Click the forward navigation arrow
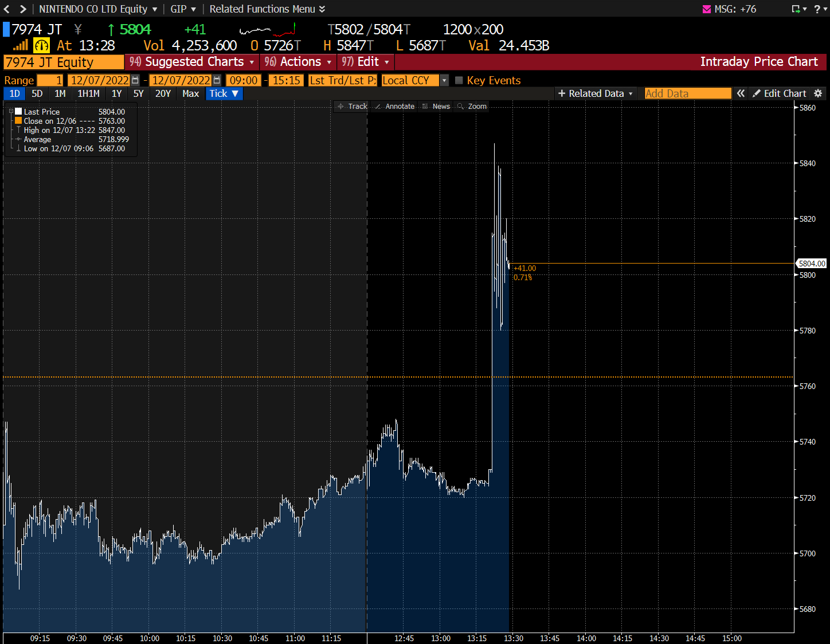 pyautogui.click(x=23, y=9)
